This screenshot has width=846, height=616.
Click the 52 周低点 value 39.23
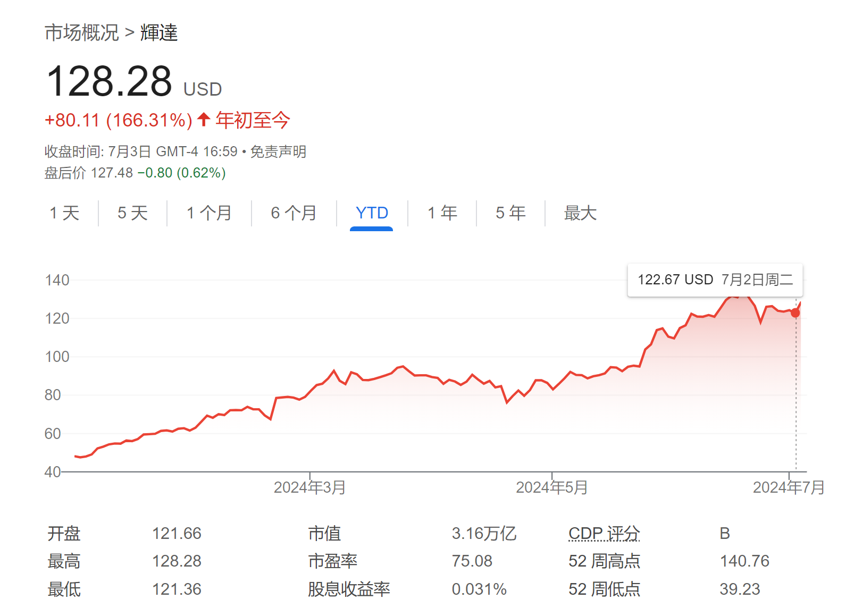[740, 589]
